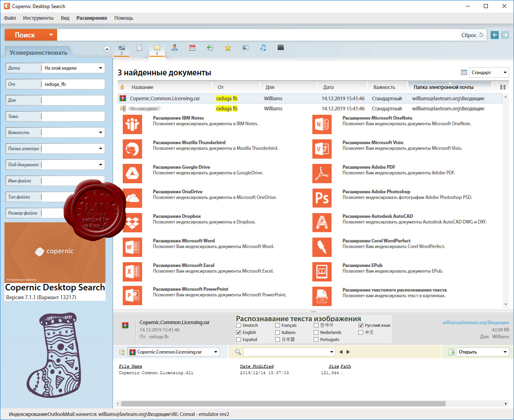This screenshot has height=420, width=514.
Task: Open the column chooser icon in header
Action: click(503, 87)
